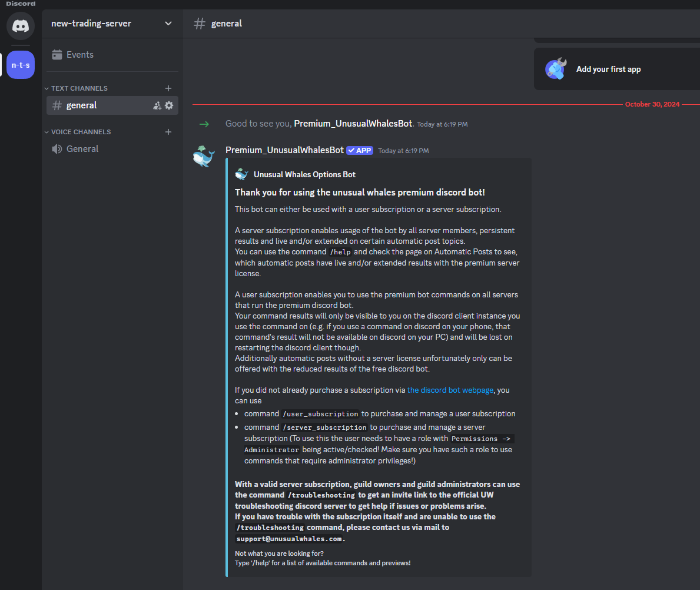The image size is (700, 590).
Task: Click the green join arrow icon
Action: coord(204,124)
